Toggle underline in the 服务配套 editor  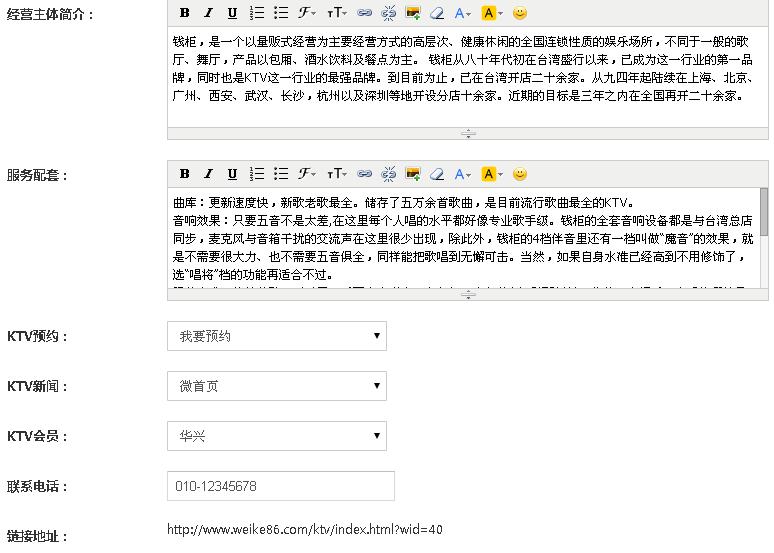(x=232, y=174)
